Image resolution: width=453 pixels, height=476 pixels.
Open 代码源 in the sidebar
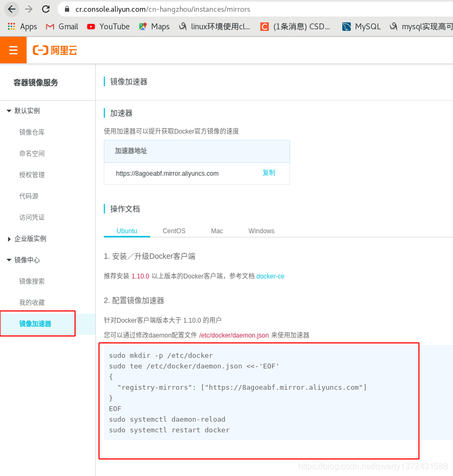point(29,196)
